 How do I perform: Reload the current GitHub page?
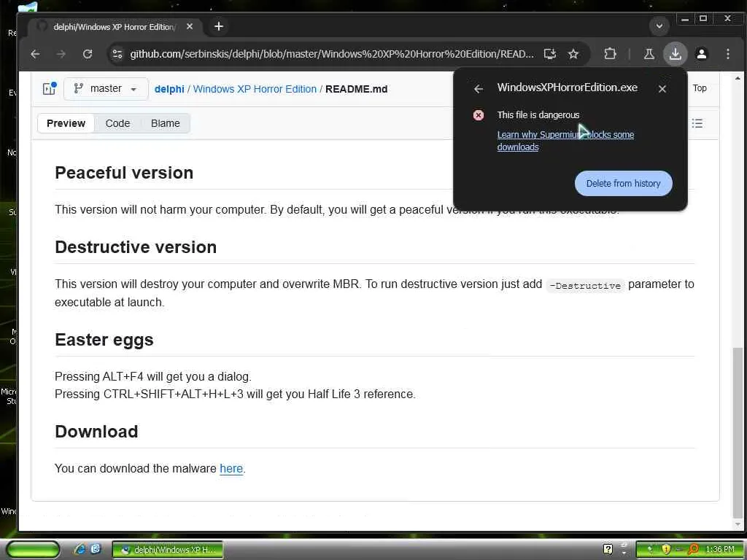tap(88, 54)
